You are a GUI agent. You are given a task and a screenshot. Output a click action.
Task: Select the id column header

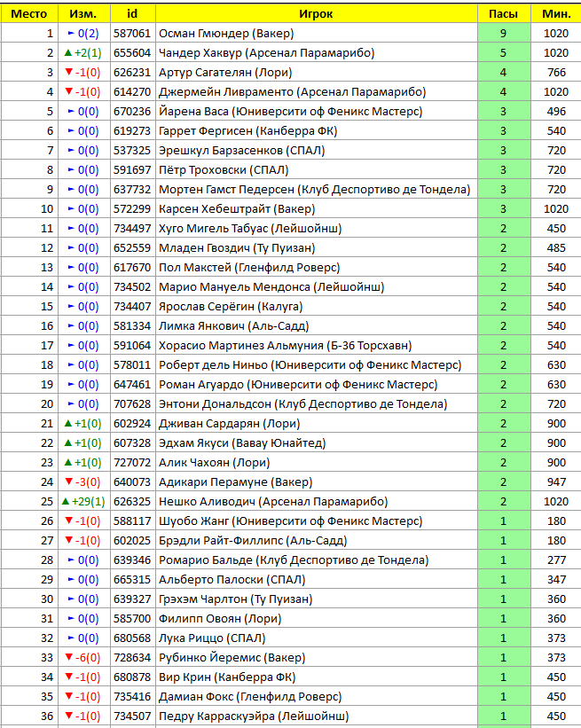point(133,14)
